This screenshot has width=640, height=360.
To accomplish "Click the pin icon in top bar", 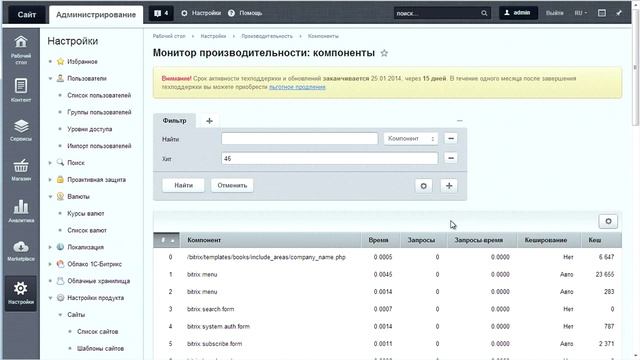I will click(x=619, y=13).
